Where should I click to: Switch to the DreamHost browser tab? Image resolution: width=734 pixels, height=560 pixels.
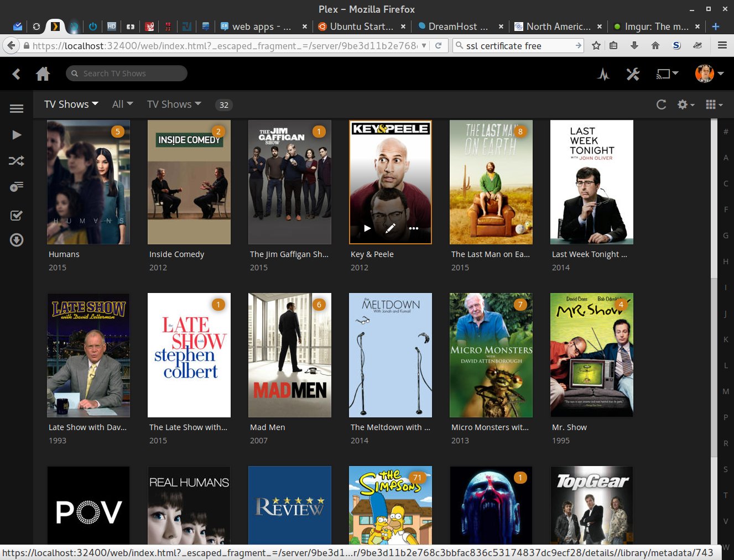(460, 27)
